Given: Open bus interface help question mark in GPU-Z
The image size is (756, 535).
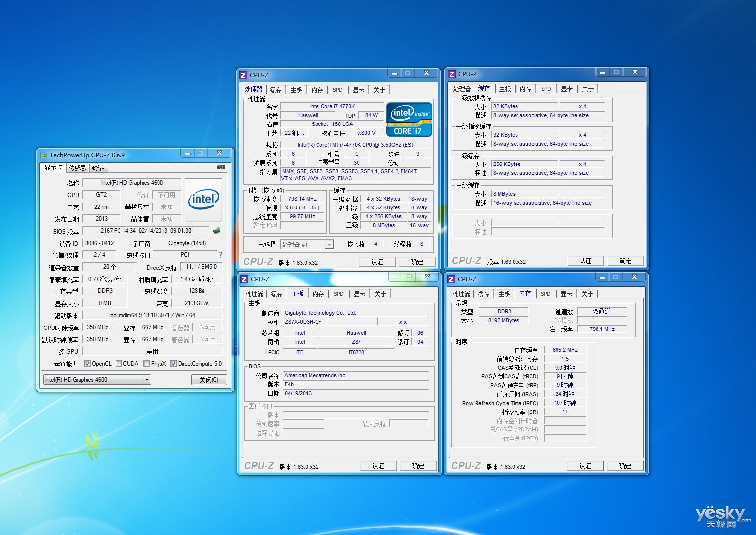Looking at the screenshot, I should click(220, 255).
